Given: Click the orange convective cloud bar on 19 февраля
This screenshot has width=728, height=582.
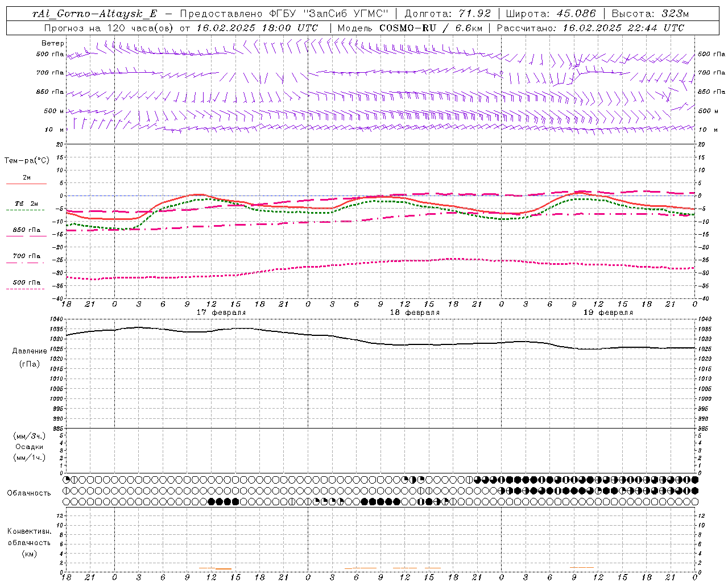Looking at the screenshot, I should 582,567.
